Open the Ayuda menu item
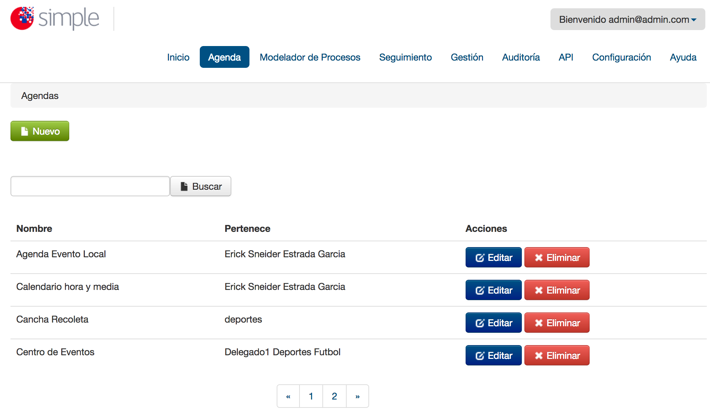 pos(683,57)
